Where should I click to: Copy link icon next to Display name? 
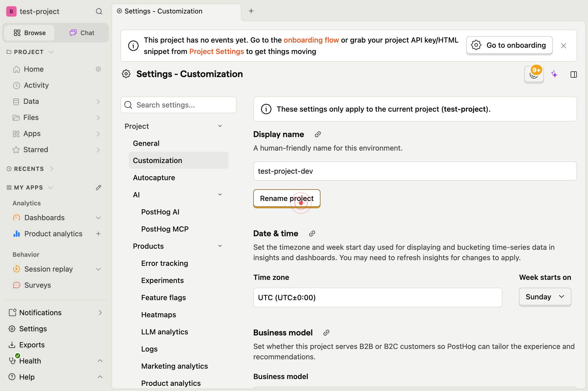coord(318,134)
